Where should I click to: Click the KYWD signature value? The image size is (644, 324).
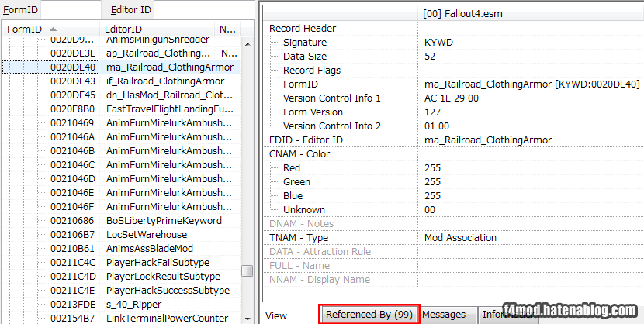pyautogui.click(x=438, y=42)
